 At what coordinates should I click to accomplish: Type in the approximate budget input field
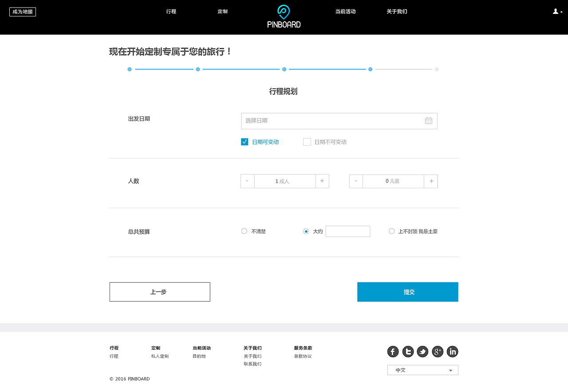[x=347, y=231]
